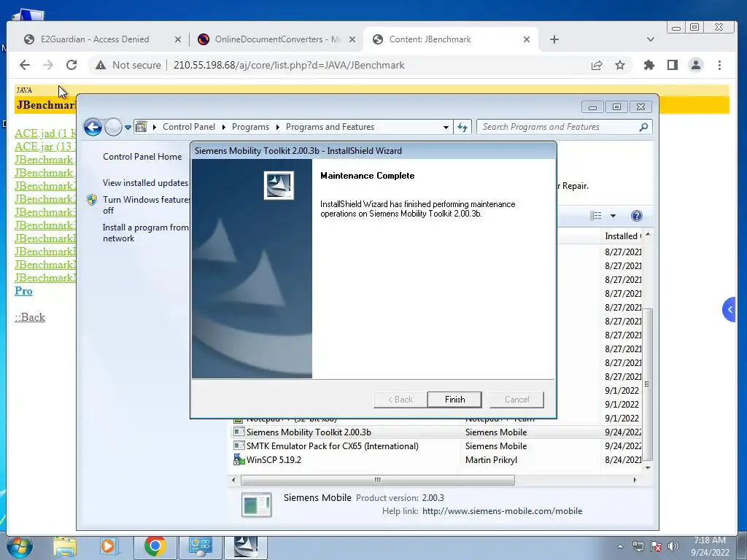The width and height of the screenshot is (747, 560).
Task: Click the horizontal scrollbar right arrow
Action: click(635, 480)
